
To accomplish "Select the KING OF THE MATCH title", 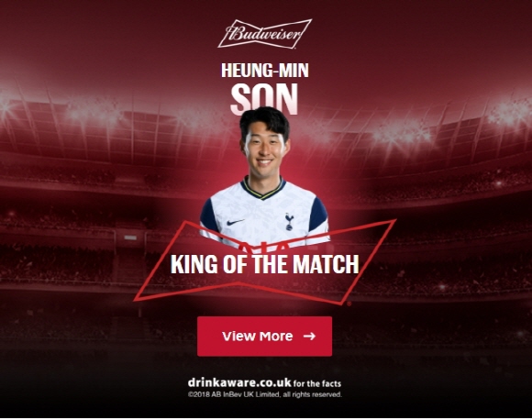I will pos(265,264).
